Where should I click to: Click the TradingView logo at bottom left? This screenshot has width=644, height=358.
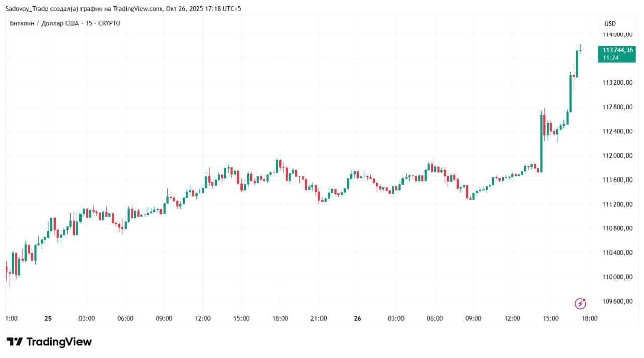point(49,342)
